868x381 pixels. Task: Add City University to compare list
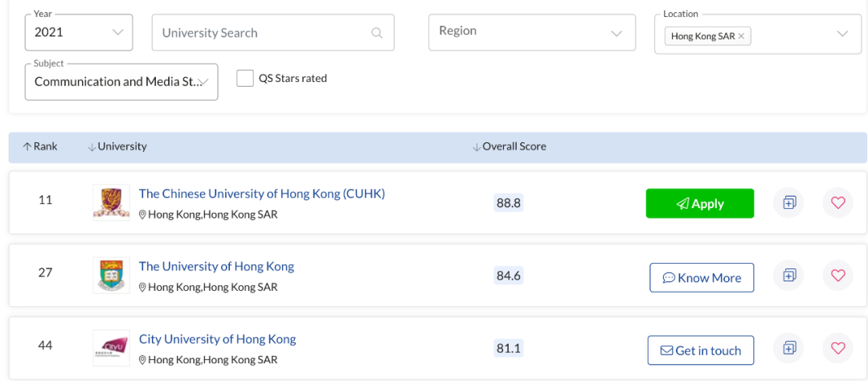pos(788,348)
